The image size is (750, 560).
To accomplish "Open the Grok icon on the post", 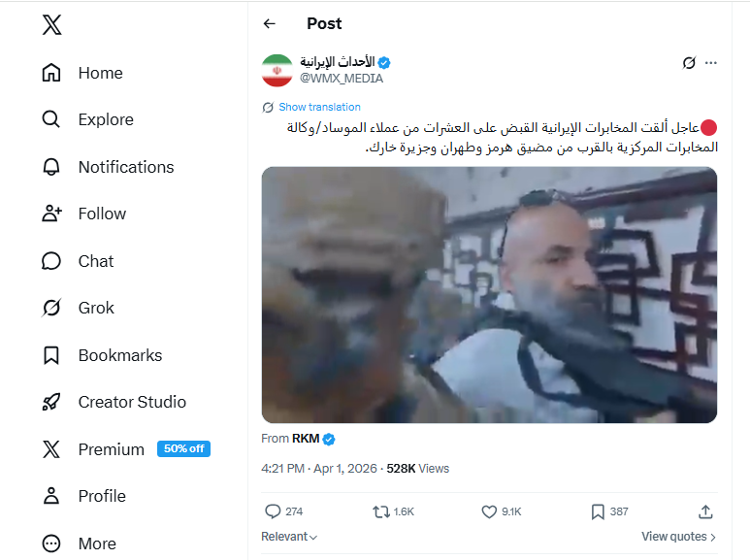I will tap(689, 63).
